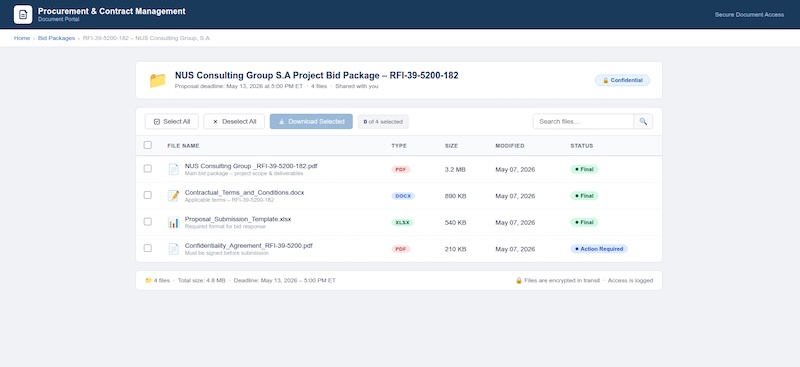800x367 pixels.
Task: Click into the Search files field
Action: (583, 121)
